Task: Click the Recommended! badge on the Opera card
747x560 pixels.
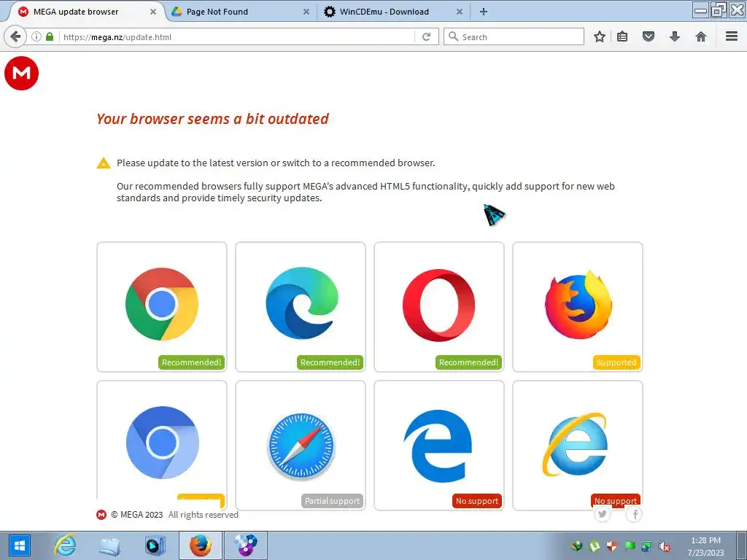Action: (x=469, y=362)
